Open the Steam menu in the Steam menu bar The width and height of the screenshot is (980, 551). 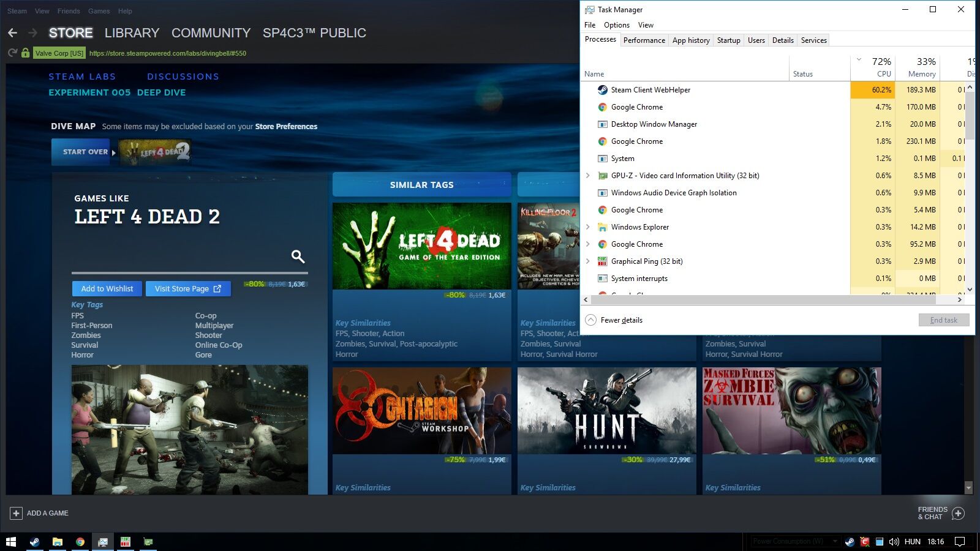pyautogui.click(x=17, y=11)
